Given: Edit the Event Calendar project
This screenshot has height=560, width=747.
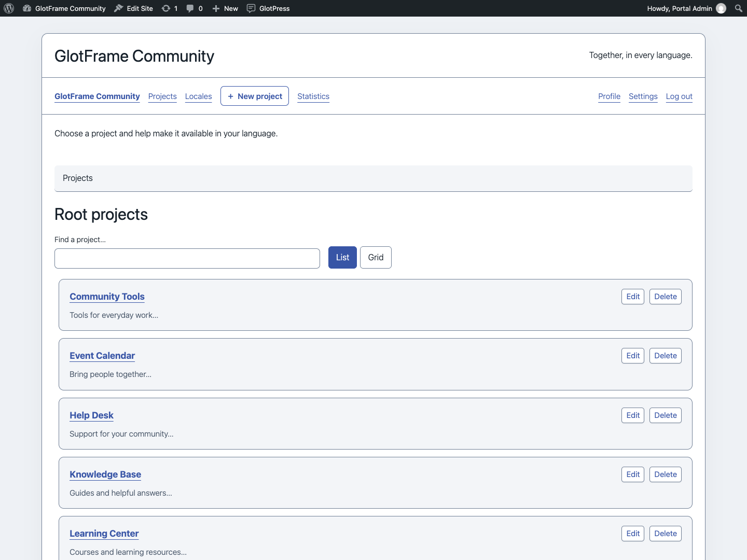Looking at the screenshot, I should [x=633, y=356].
